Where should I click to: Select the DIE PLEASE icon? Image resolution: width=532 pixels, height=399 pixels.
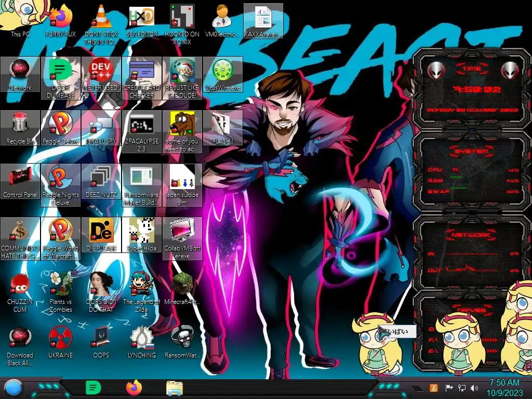coord(101,235)
